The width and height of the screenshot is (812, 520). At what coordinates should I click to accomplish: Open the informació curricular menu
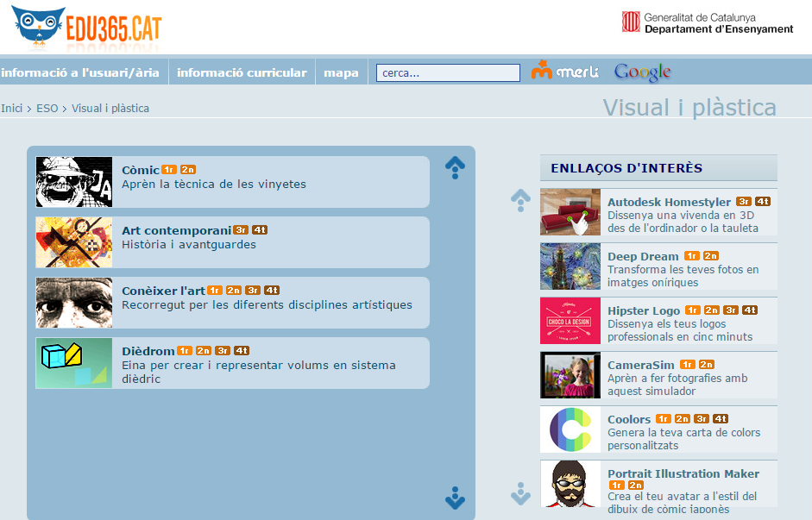pyautogui.click(x=242, y=72)
